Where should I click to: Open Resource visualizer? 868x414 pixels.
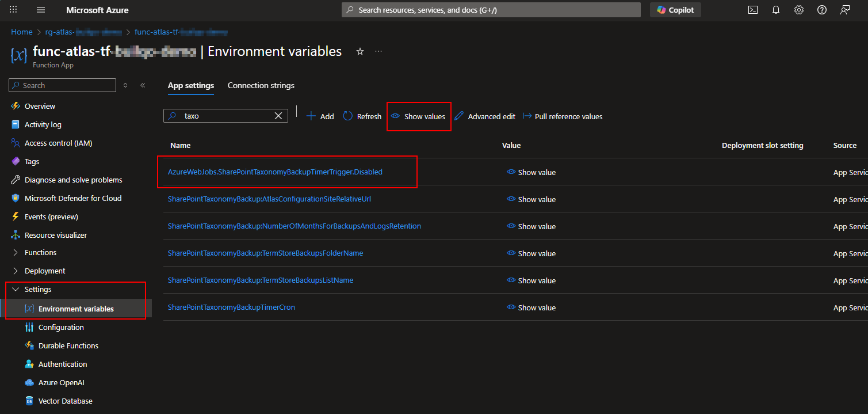click(x=56, y=235)
